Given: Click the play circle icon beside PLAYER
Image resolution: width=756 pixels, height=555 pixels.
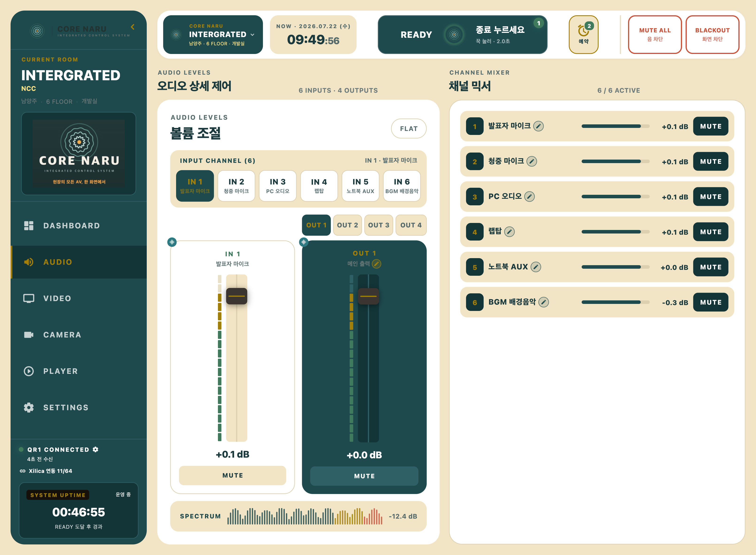Looking at the screenshot, I should click(x=29, y=371).
